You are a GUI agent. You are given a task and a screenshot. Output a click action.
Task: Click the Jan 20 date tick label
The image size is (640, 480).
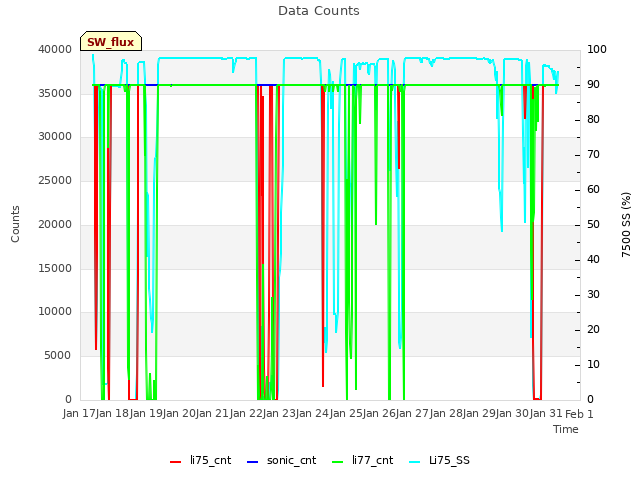[179, 414]
